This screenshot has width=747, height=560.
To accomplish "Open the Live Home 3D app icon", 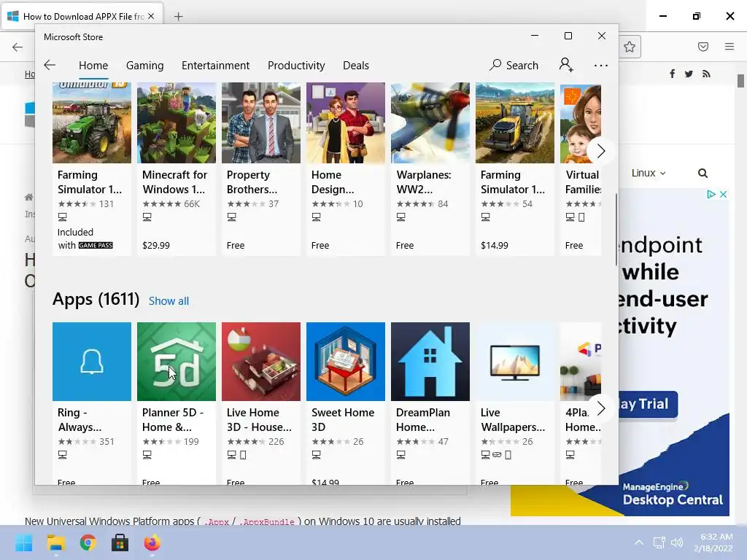I will click(261, 362).
